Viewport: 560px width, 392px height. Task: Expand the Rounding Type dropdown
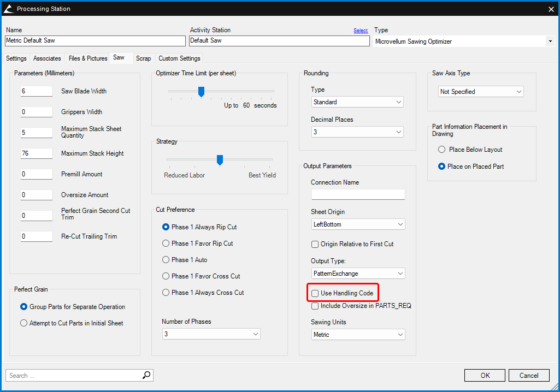357,102
